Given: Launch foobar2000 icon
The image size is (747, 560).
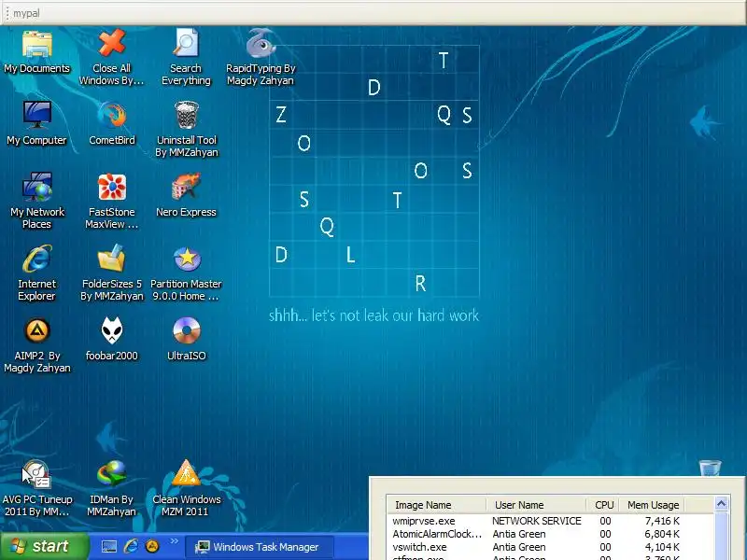Looking at the screenshot, I should click(111, 339).
